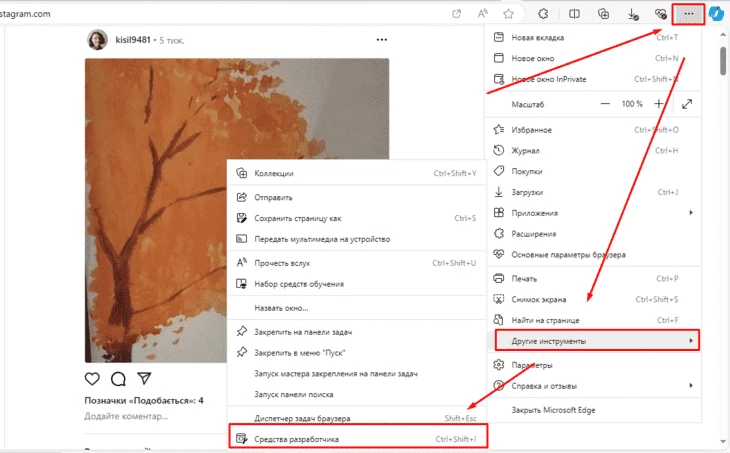Image resolution: width=730 pixels, height=453 pixels.
Task: Select Новое окно menu item
Action: [593, 58]
